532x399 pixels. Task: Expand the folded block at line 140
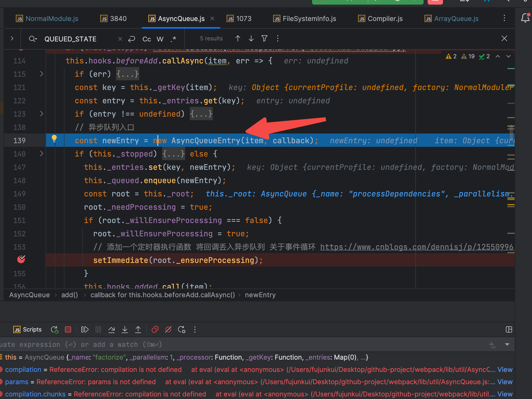tap(41, 154)
